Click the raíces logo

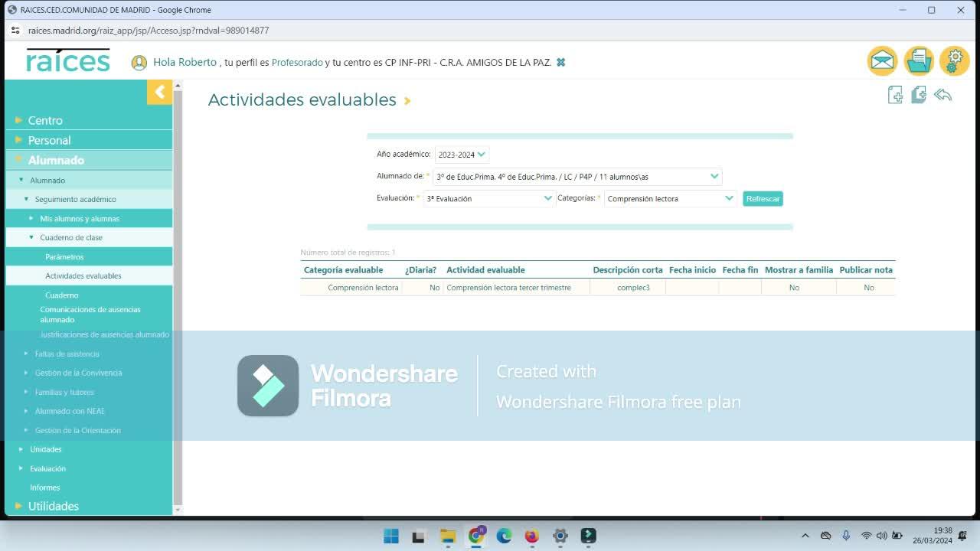[x=68, y=60]
